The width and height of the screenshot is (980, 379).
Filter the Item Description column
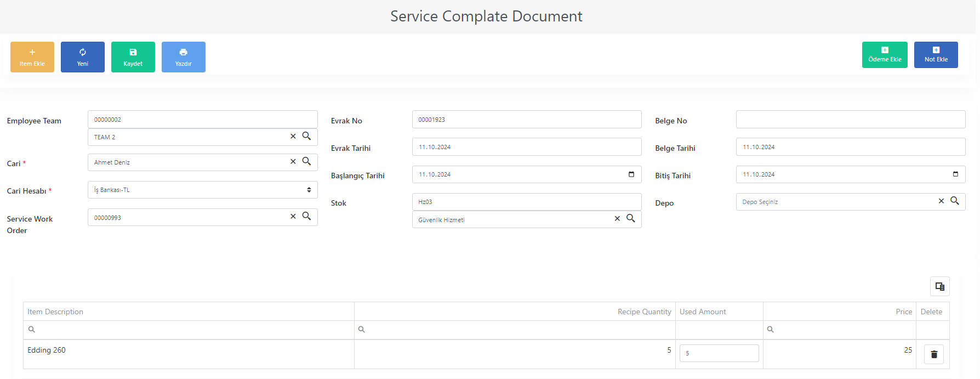point(189,330)
